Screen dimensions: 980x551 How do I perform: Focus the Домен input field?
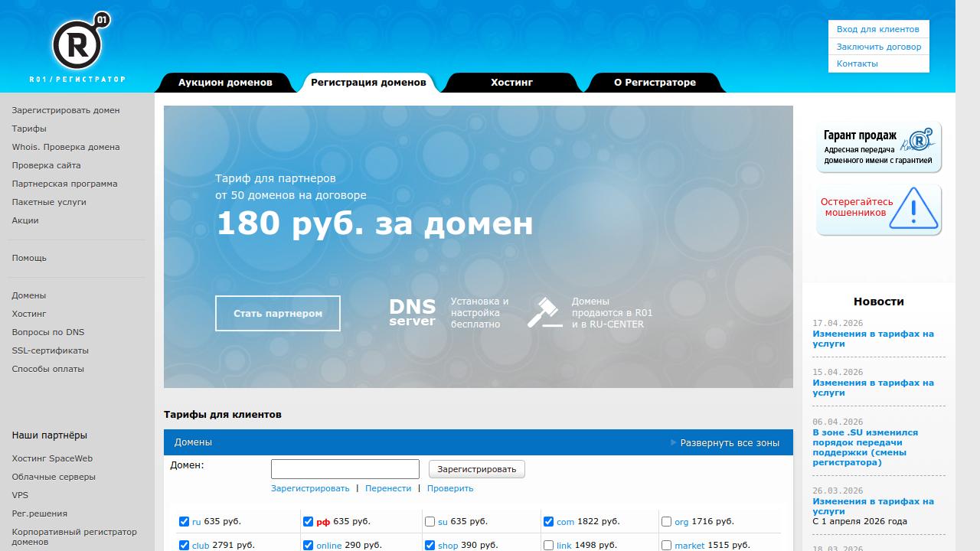click(x=345, y=469)
